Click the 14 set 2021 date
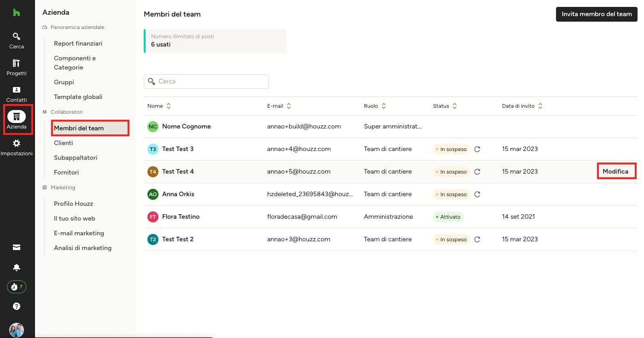Viewport: 644px width, 338px height. pyautogui.click(x=518, y=217)
